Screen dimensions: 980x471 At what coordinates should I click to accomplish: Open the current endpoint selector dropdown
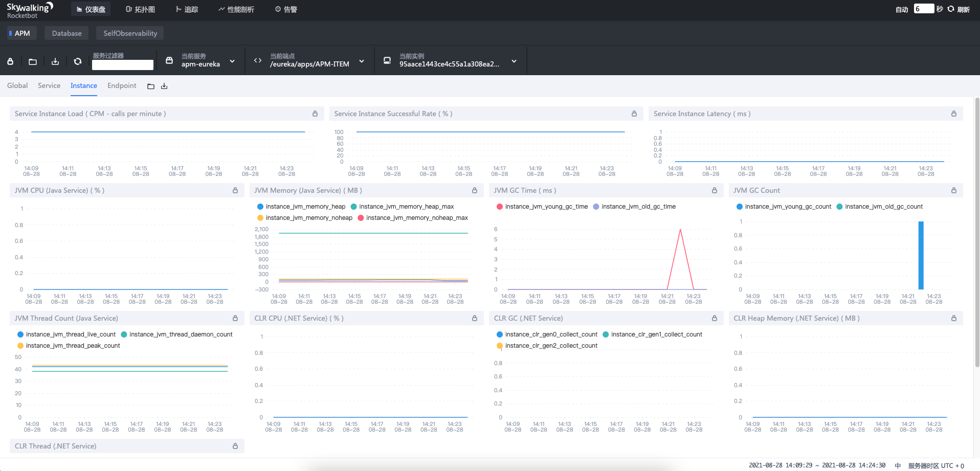[362, 61]
